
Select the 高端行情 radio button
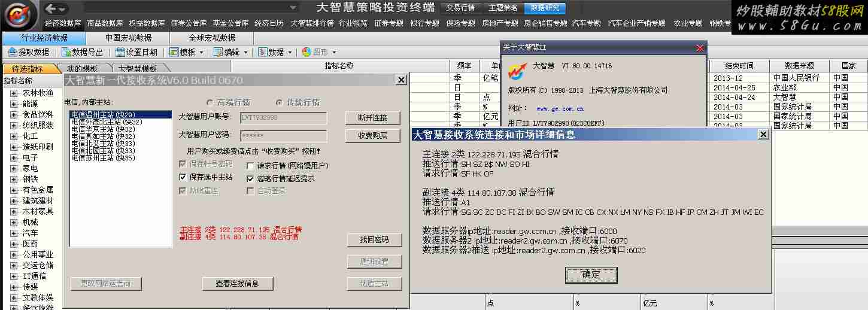[210, 102]
